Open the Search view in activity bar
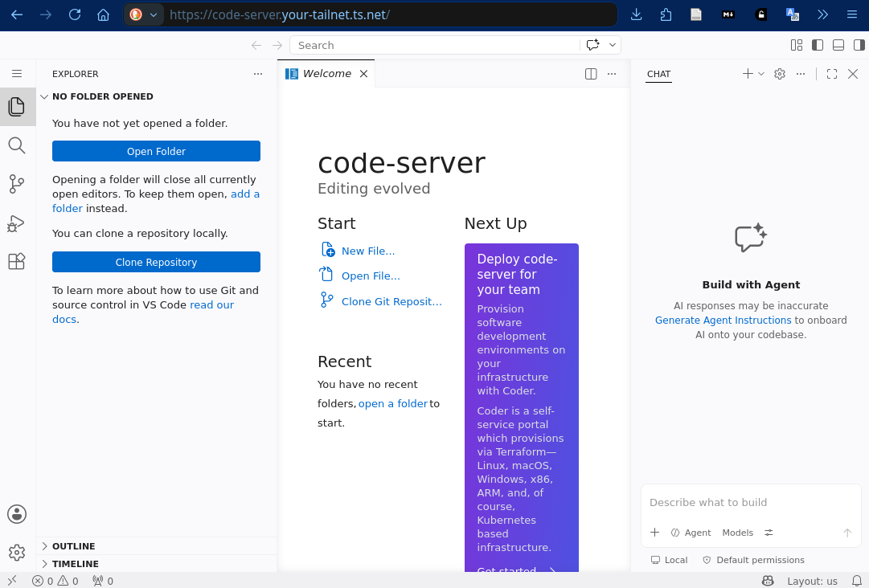869x588 pixels. click(x=17, y=145)
